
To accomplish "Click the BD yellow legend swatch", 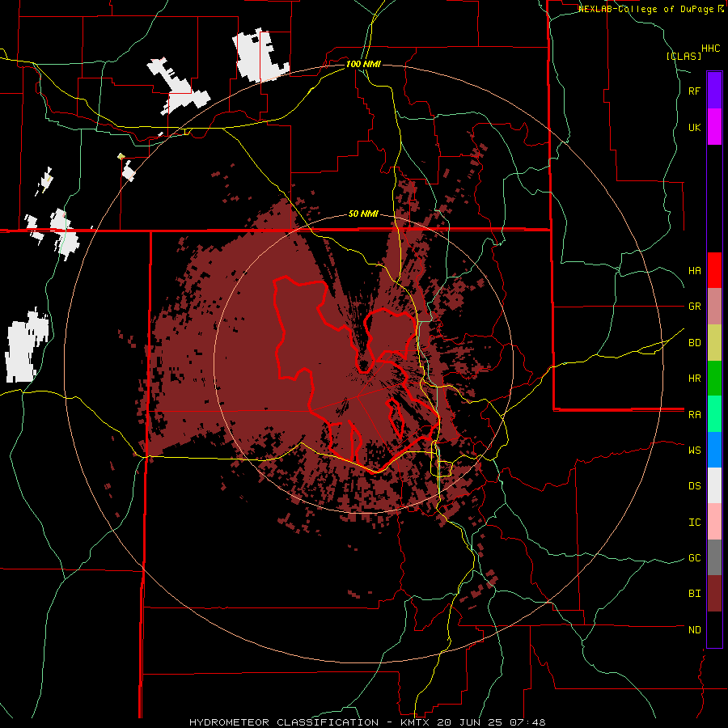I will point(714,343).
